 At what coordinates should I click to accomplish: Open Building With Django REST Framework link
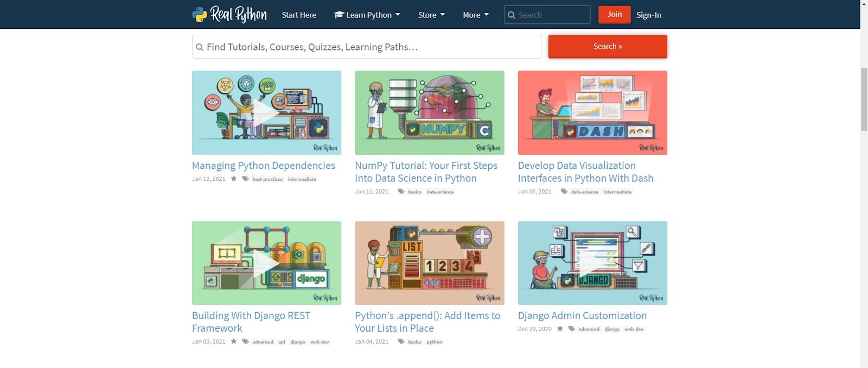tap(251, 322)
